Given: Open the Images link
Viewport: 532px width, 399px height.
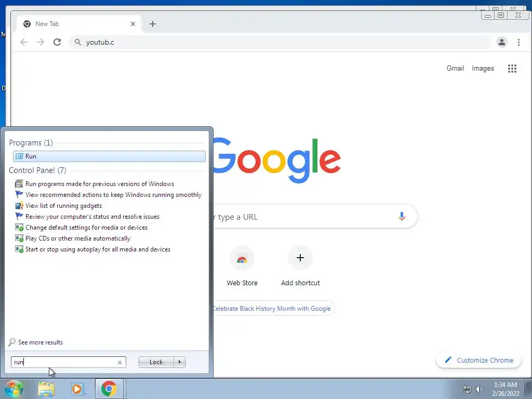Looking at the screenshot, I should pyautogui.click(x=483, y=68).
